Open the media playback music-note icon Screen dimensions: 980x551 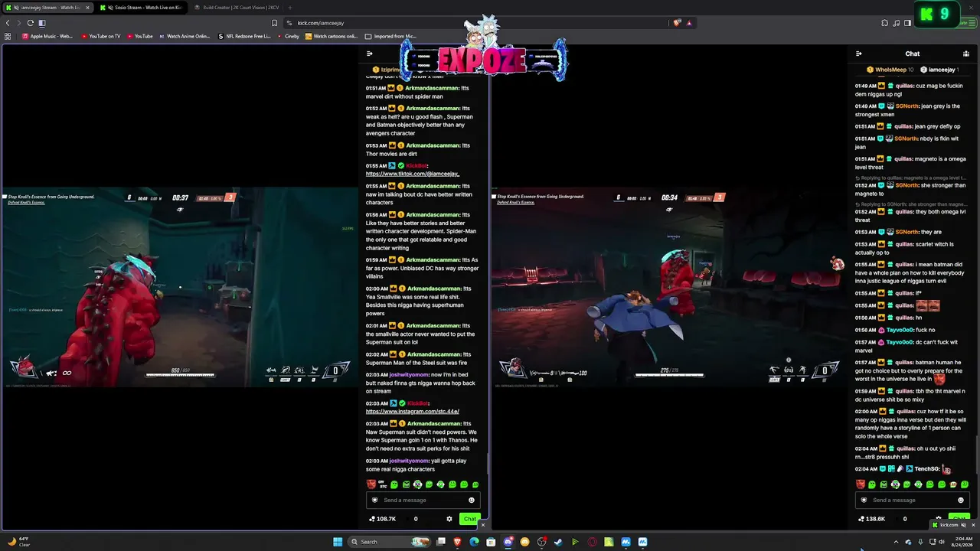(896, 23)
